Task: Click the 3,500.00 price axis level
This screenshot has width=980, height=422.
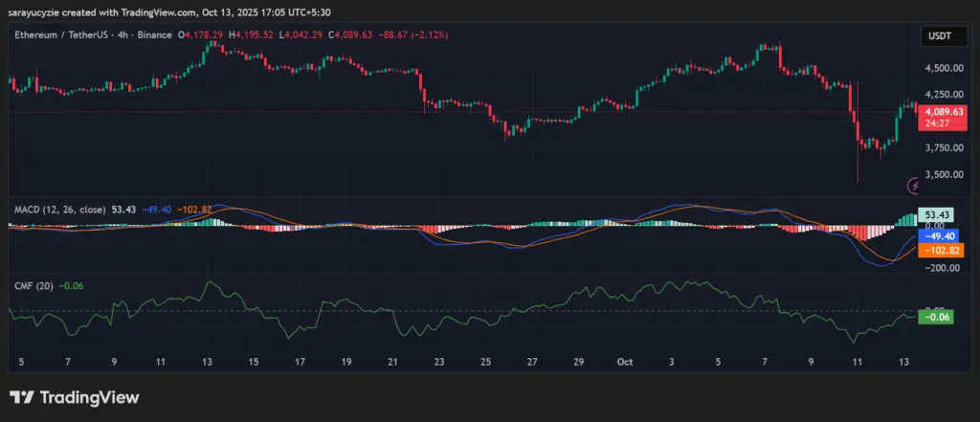Action: (x=943, y=175)
